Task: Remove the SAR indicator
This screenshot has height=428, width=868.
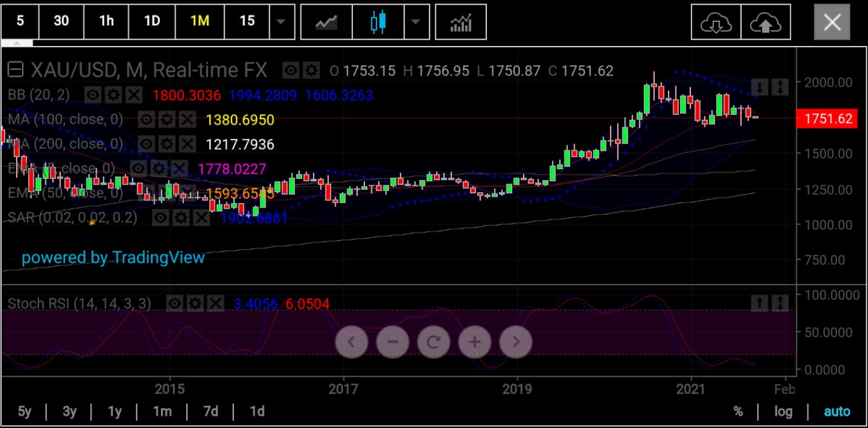Action: click(201, 217)
